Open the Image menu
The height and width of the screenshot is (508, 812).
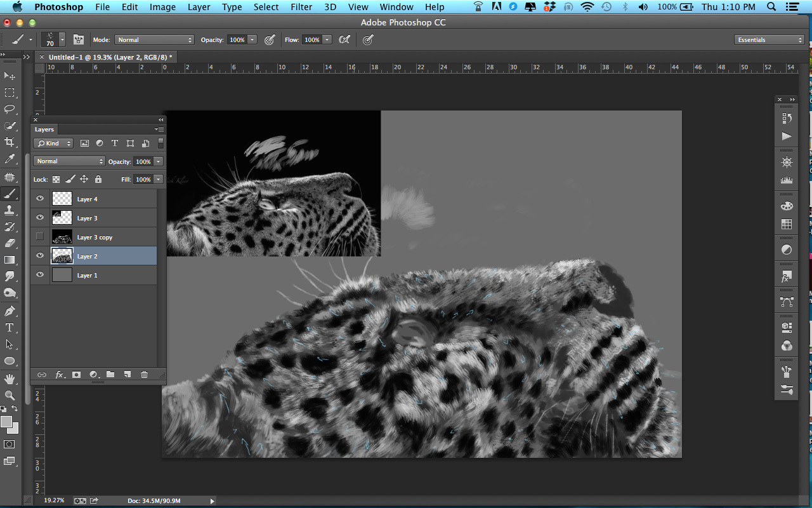(x=162, y=7)
